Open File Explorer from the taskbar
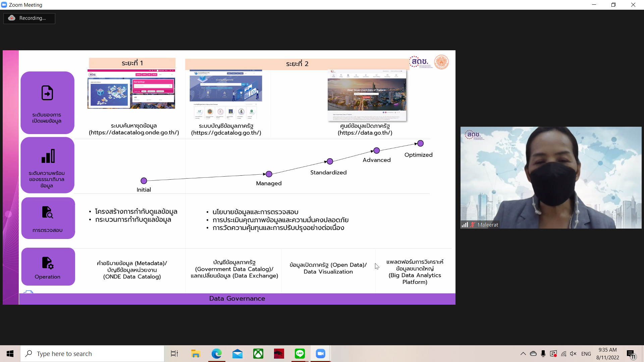The height and width of the screenshot is (362, 644). [x=196, y=354]
